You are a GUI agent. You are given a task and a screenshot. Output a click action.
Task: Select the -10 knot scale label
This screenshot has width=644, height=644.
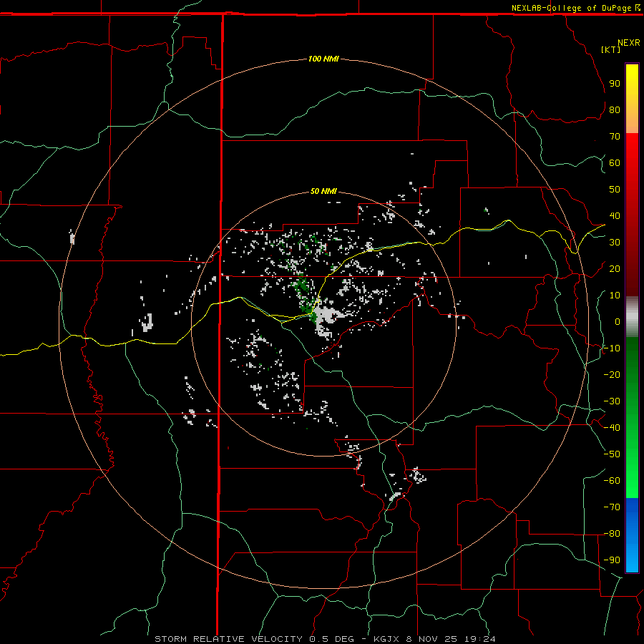612,348
